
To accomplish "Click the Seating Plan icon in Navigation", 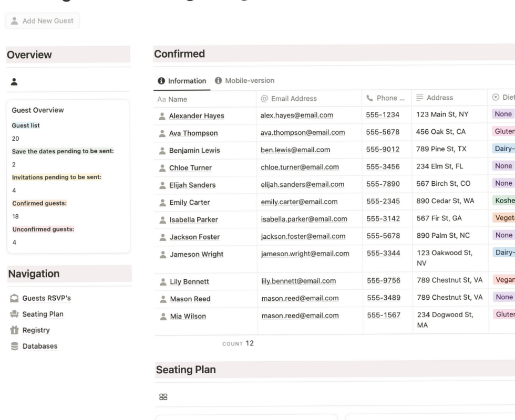I will [x=15, y=314].
